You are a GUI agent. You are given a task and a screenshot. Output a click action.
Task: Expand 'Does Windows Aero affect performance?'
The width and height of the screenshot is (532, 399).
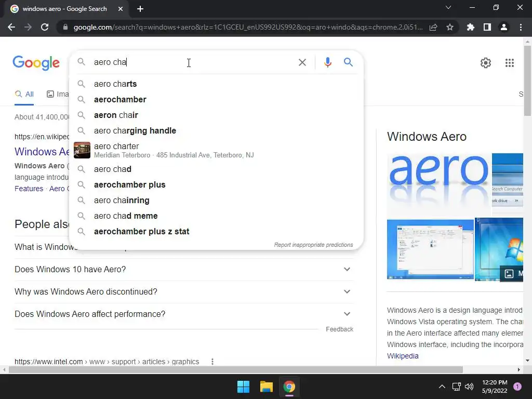tap(183, 314)
